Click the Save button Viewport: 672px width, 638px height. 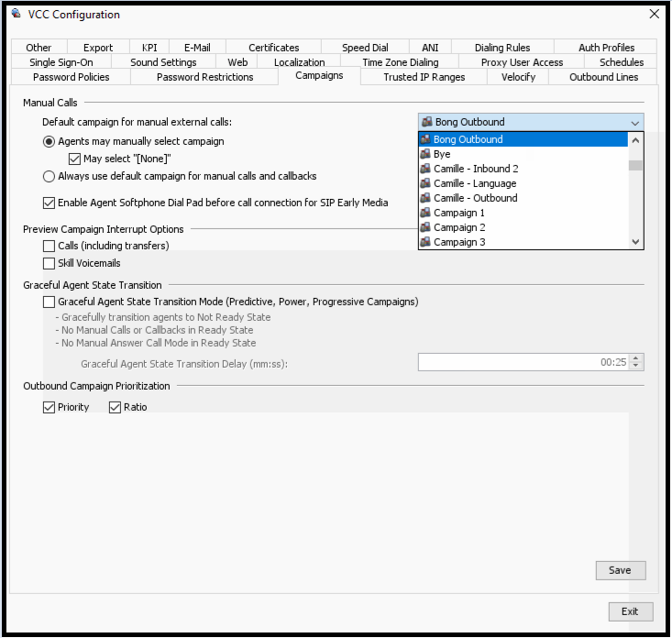[620, 570]
